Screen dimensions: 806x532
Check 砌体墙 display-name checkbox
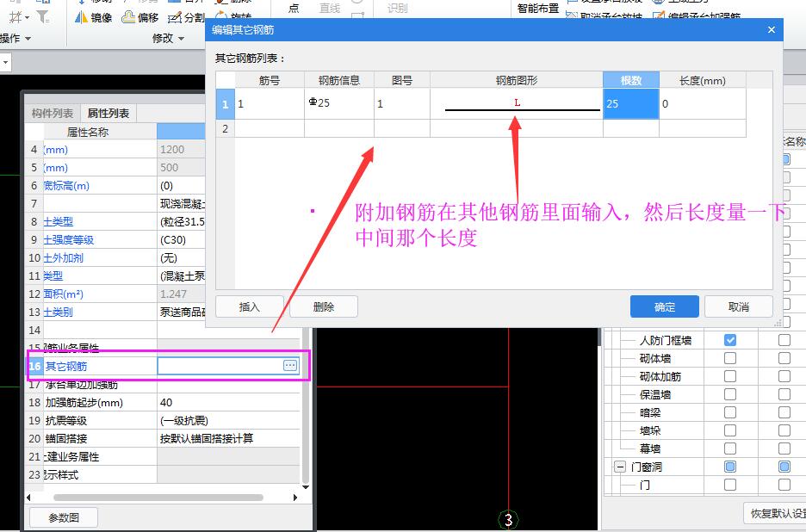point(784,358)
